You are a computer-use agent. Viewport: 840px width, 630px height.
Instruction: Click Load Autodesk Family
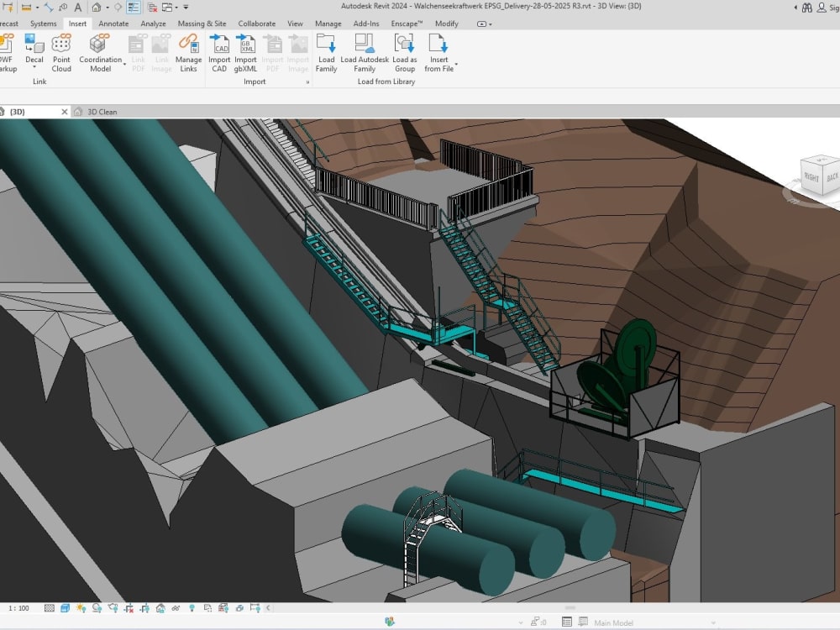pyautogui.click(x=365, y=52)
